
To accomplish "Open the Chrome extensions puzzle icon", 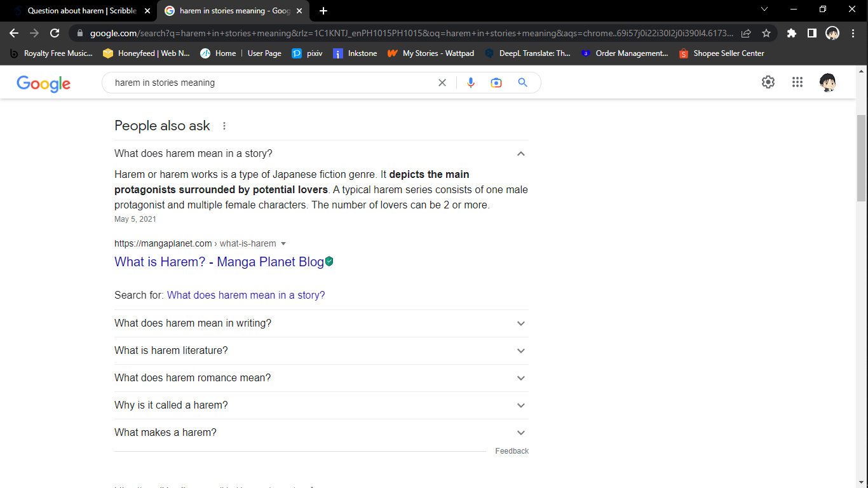I will click(x=791, y=32).
